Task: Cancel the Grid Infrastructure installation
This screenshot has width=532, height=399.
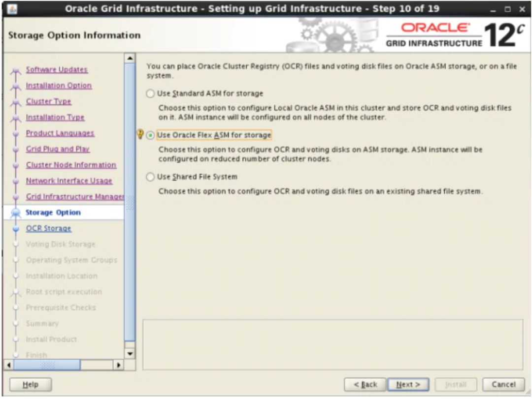Action: [x=503, y=384]
